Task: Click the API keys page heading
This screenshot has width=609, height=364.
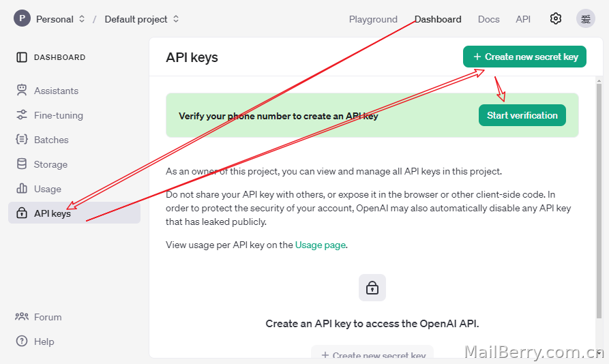Action: click(x=192, y=57)
